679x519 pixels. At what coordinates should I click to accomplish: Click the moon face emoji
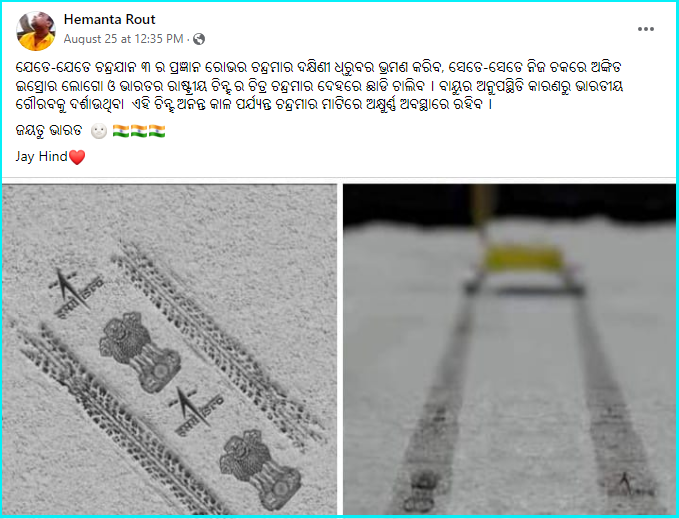point(99,131)
